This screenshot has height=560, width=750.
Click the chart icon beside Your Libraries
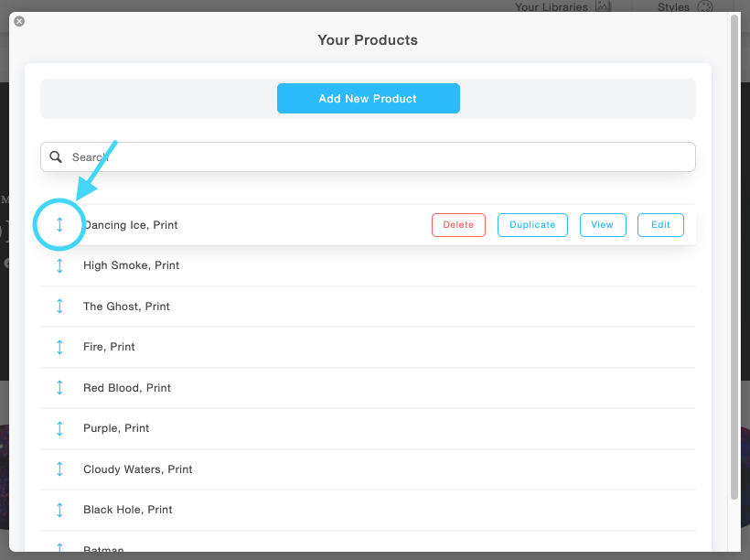pyautogui.click(x=604, y=5)
